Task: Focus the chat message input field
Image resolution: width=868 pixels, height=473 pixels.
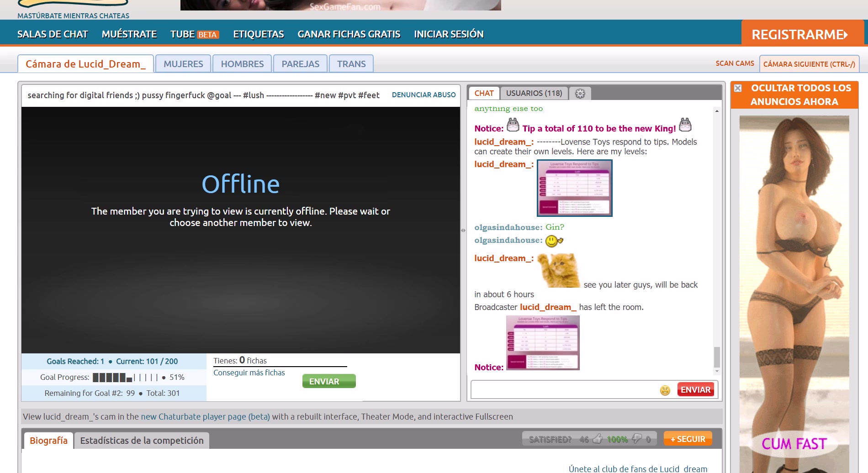Action: (x=565, y=390)
